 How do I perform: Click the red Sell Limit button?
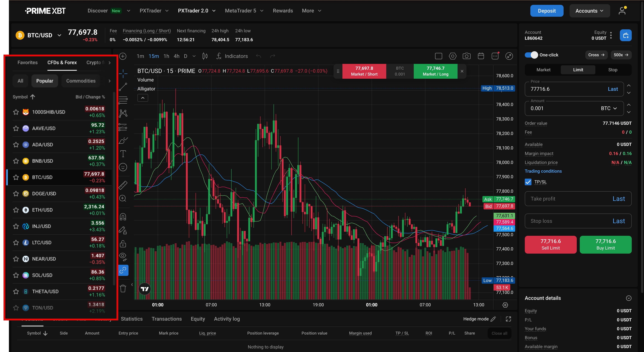pyautogui.click(x=550, y=245)
